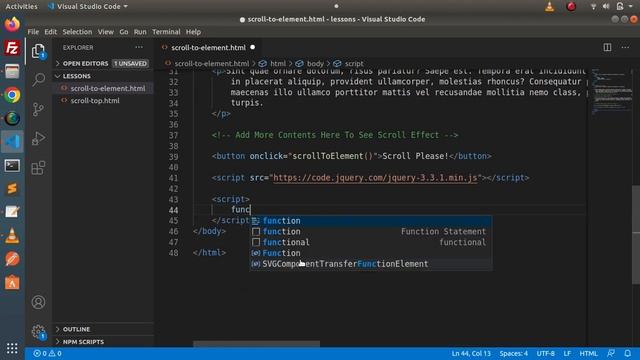
Task: Choose the highlighted function snippet suggestion
Action: click(x=371, y=221)
